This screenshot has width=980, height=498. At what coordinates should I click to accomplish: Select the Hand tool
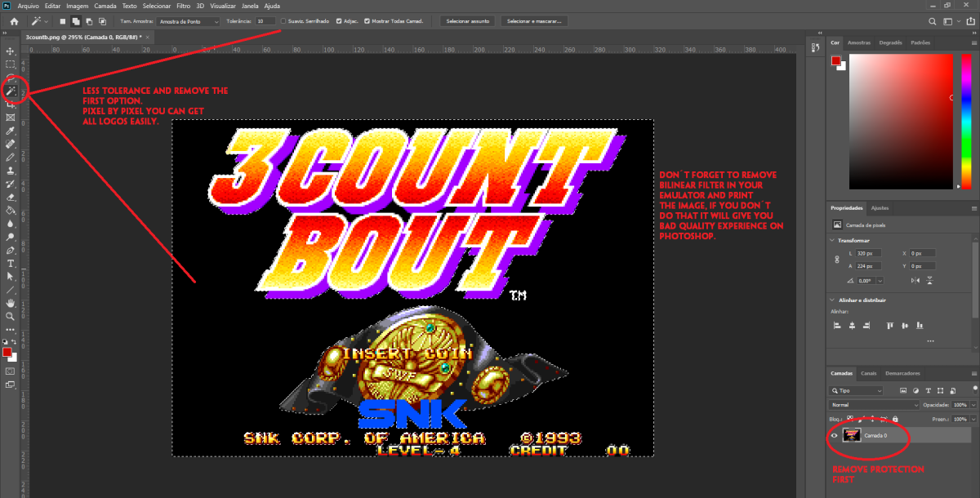(11, 303)
